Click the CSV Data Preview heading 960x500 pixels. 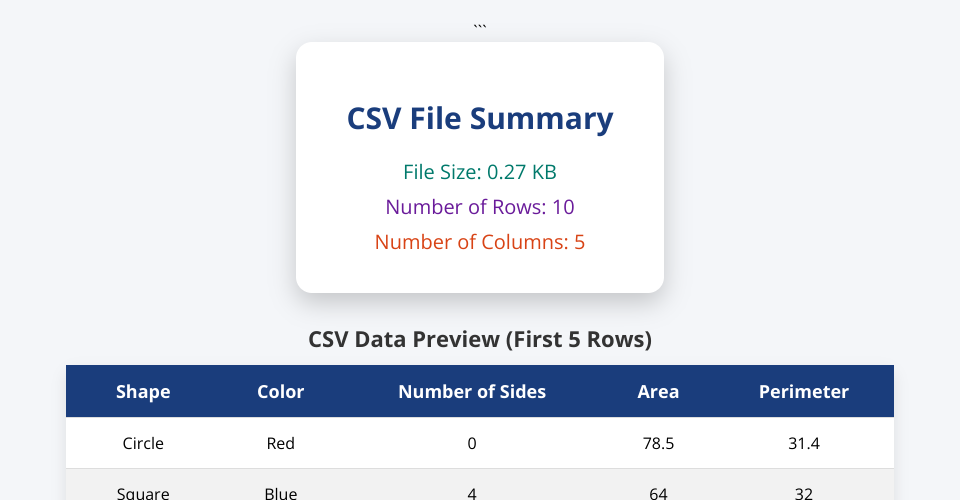[x=480, y=340]
